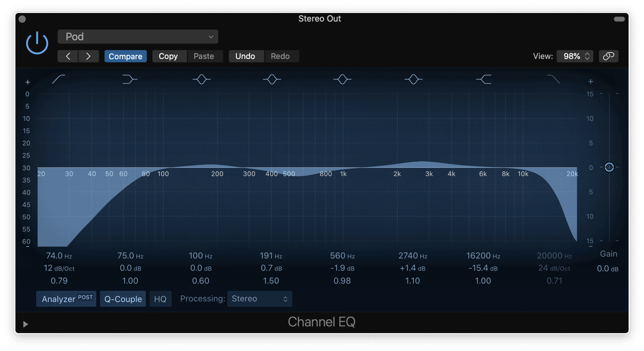Viewport: 644px width, 351px height.
Task: Click the 191 Hz frequency value
Action: click(271, 256)
